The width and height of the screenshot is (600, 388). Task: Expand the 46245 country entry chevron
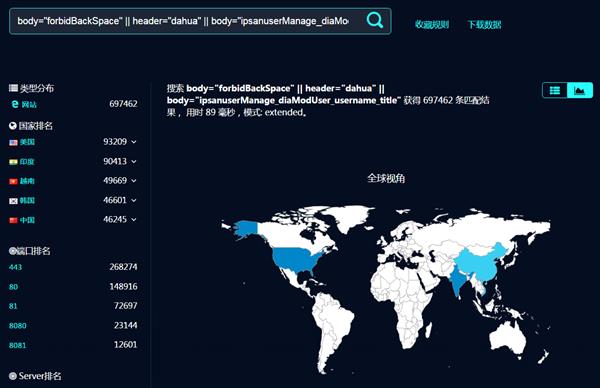(x=134, y=220)
